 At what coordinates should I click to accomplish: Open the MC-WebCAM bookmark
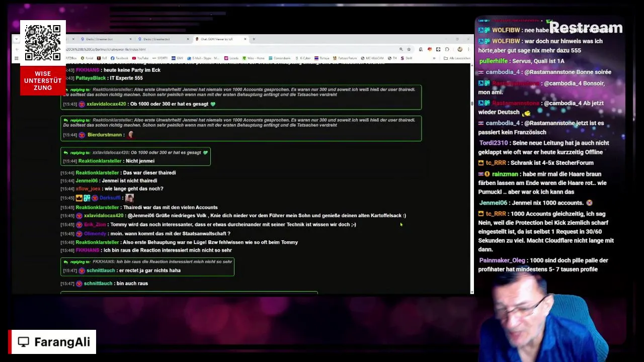pos(372,58)
